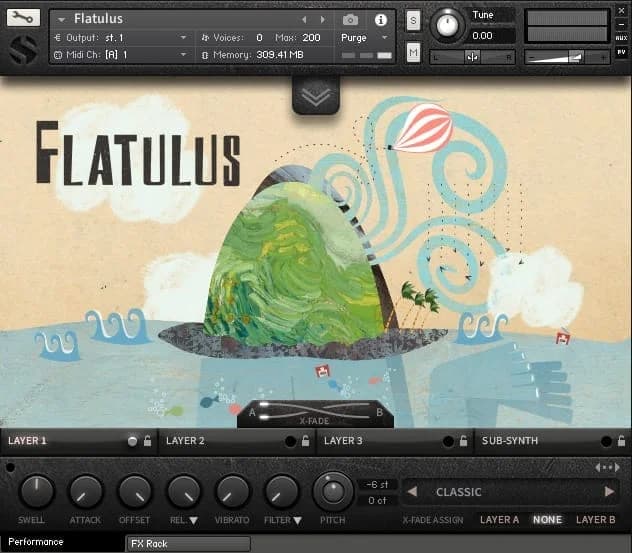
Task: Open the FILTER dropdown triangle
Action: pyautogui.click(x=297, y=520)
